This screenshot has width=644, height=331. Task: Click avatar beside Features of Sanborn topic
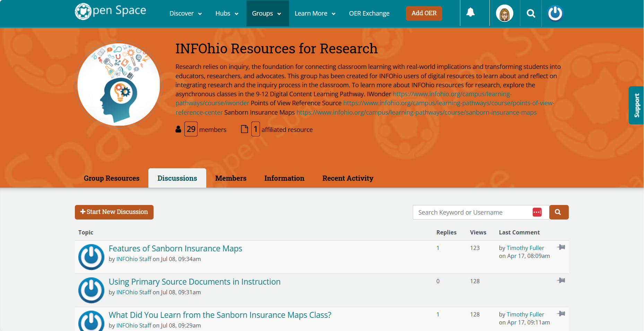(91, 257)
